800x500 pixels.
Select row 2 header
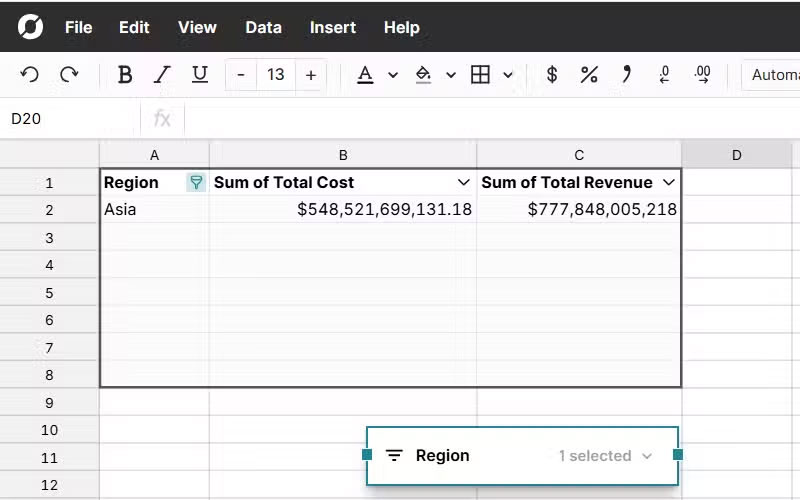coord(49,210)
